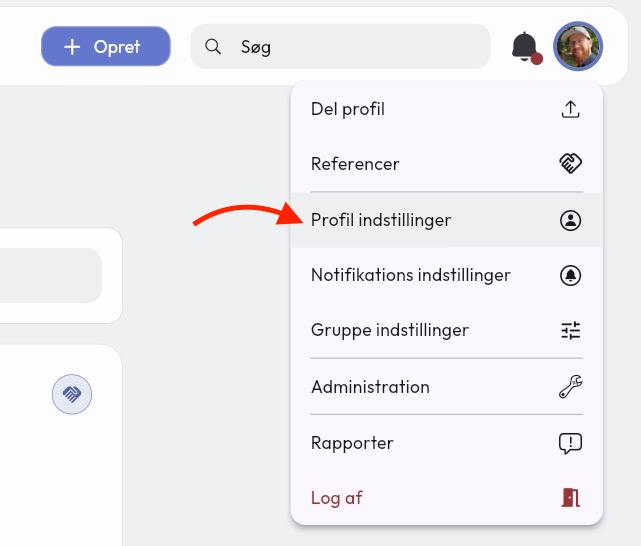The image size is (641, 546).
Task: Click the magnifying glass search icon
Action: (213, 47)
